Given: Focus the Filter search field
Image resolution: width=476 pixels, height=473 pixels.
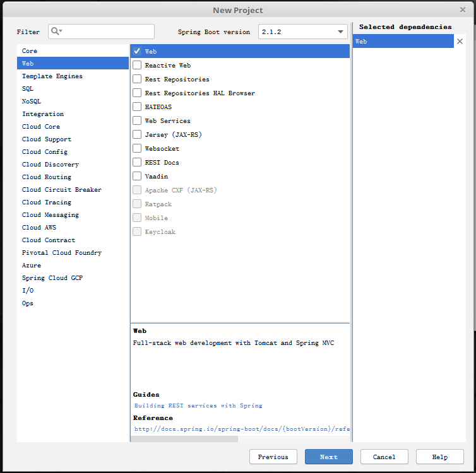Looking at the screenshot, I should [101, 32].
